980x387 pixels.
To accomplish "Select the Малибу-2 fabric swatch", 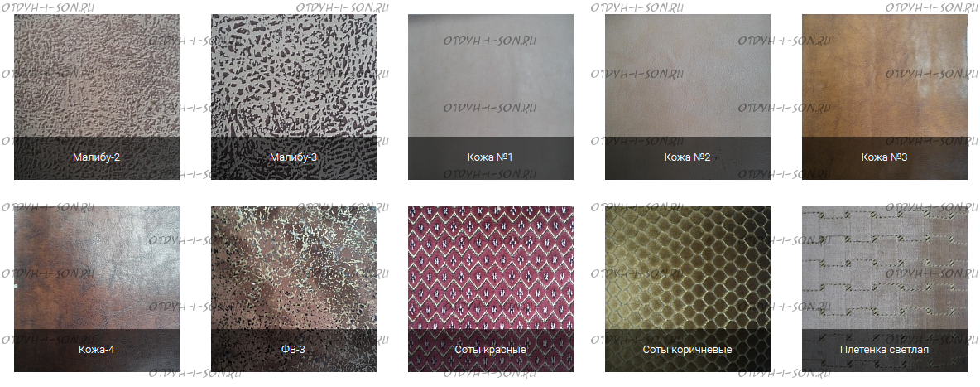I will (x=96, y=97).
